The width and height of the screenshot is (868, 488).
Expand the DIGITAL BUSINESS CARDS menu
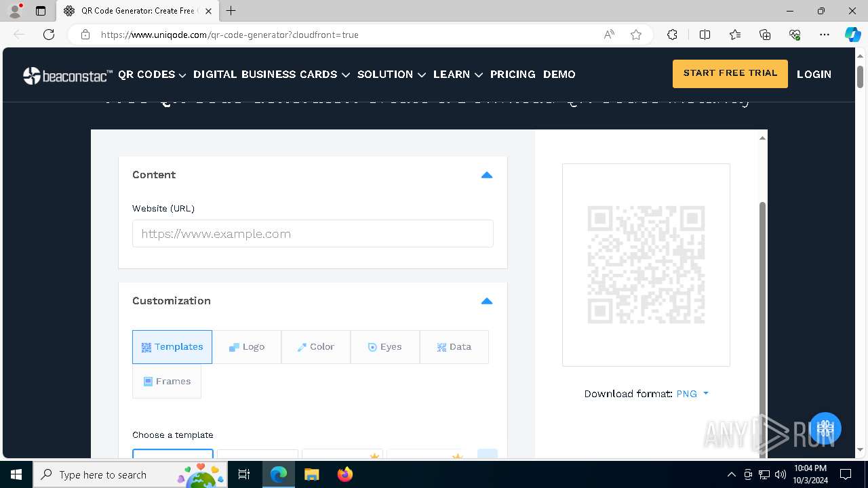click(x=271, y=75)
